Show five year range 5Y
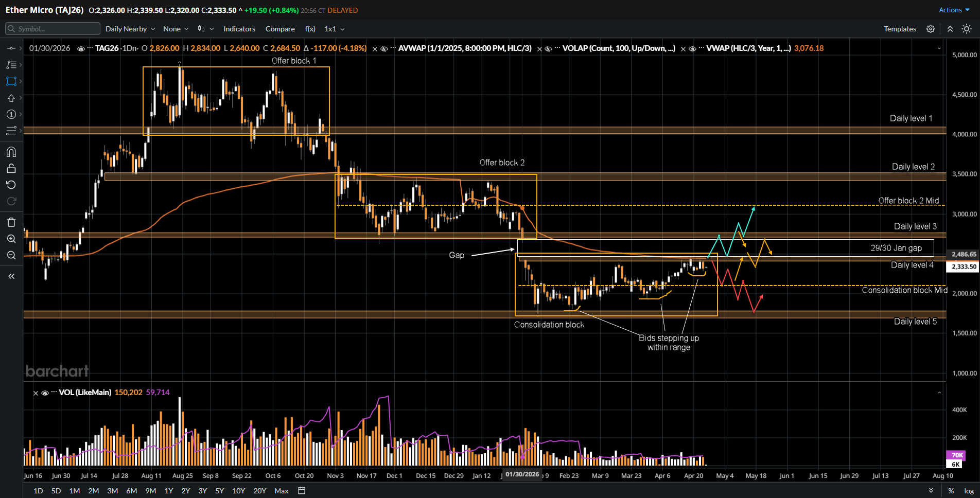 [220, 491]
